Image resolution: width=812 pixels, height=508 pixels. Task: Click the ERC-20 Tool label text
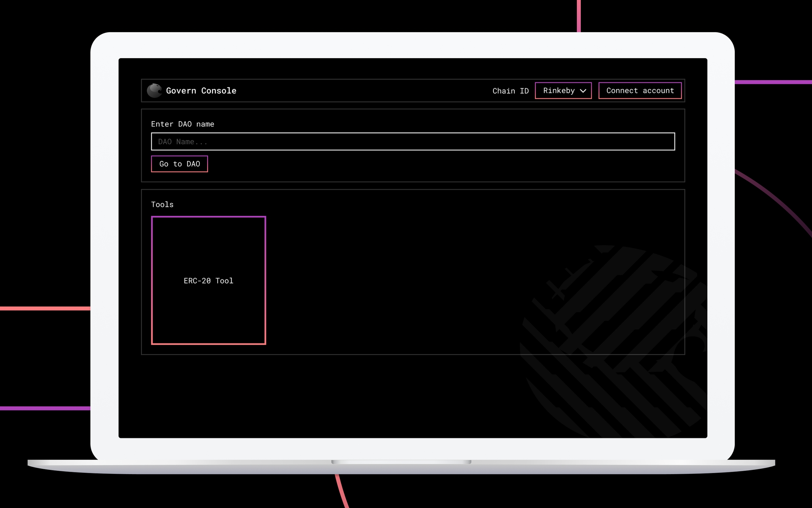[208, 281]
